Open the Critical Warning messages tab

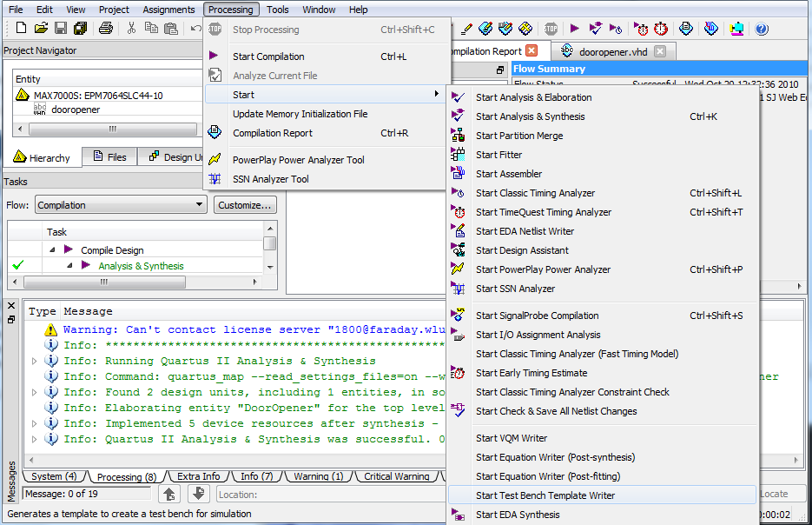[397, 476]
